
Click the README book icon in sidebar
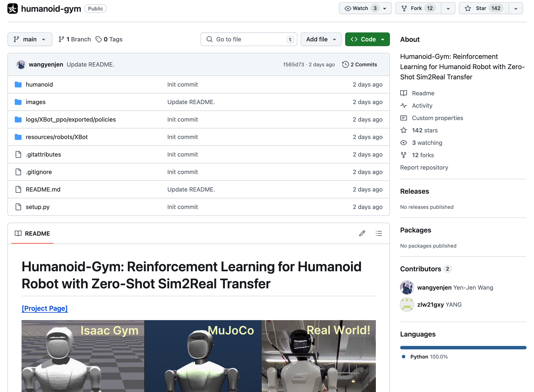(x=404, y=93)
